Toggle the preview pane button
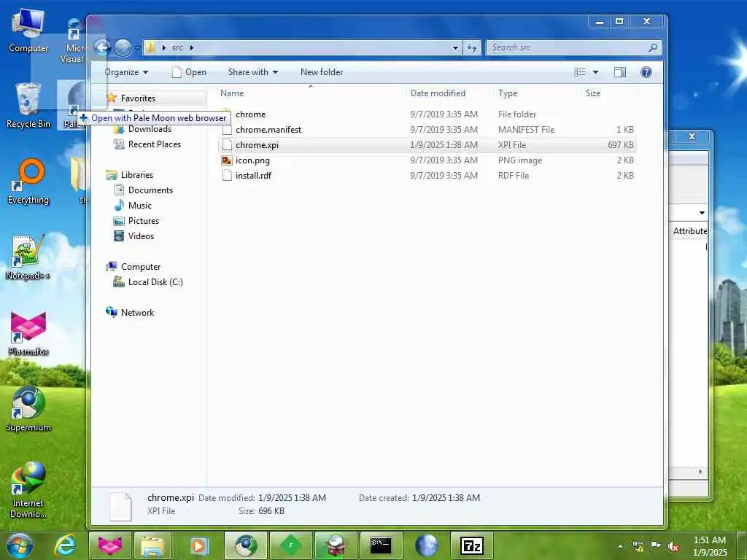747x560 pixels. (620, 72)
